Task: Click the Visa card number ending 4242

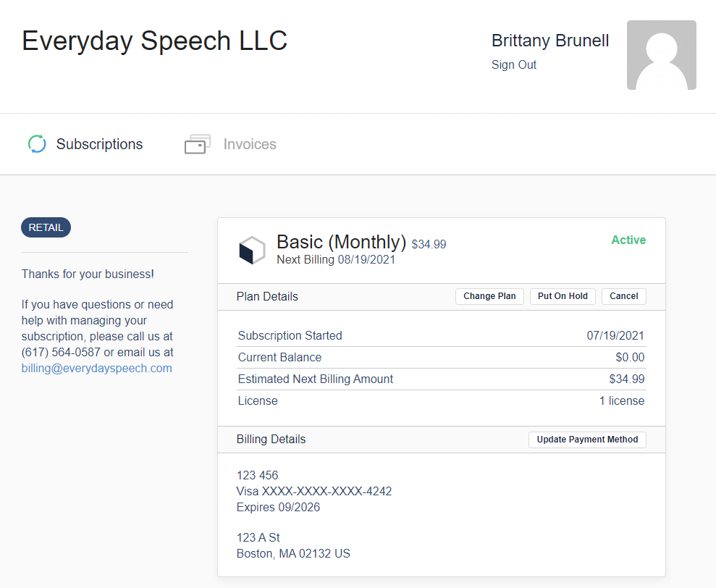Action: point(313,491)
